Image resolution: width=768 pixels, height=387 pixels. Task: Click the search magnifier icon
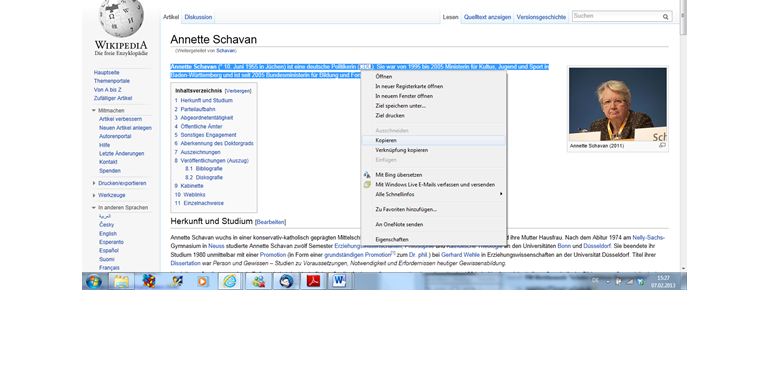666,17
